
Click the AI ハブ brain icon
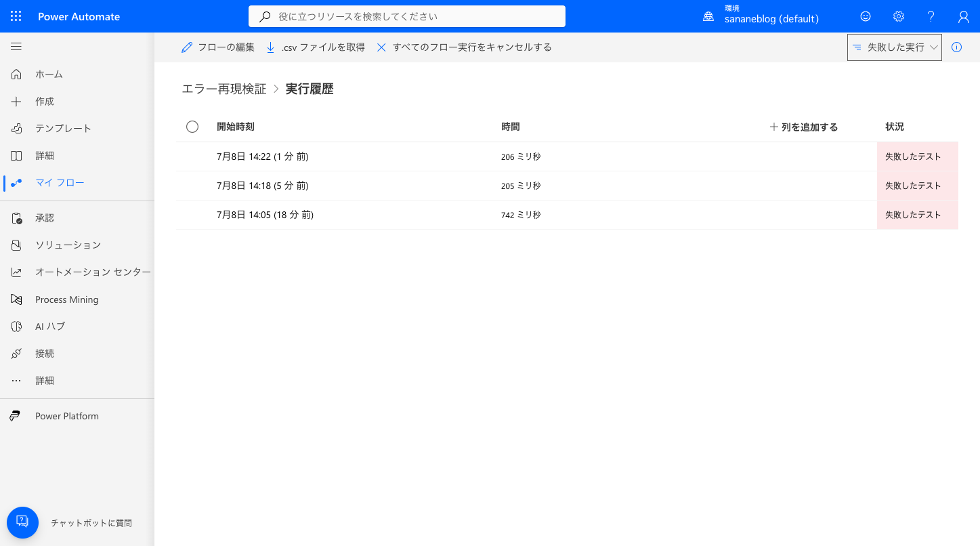point(16,327)
